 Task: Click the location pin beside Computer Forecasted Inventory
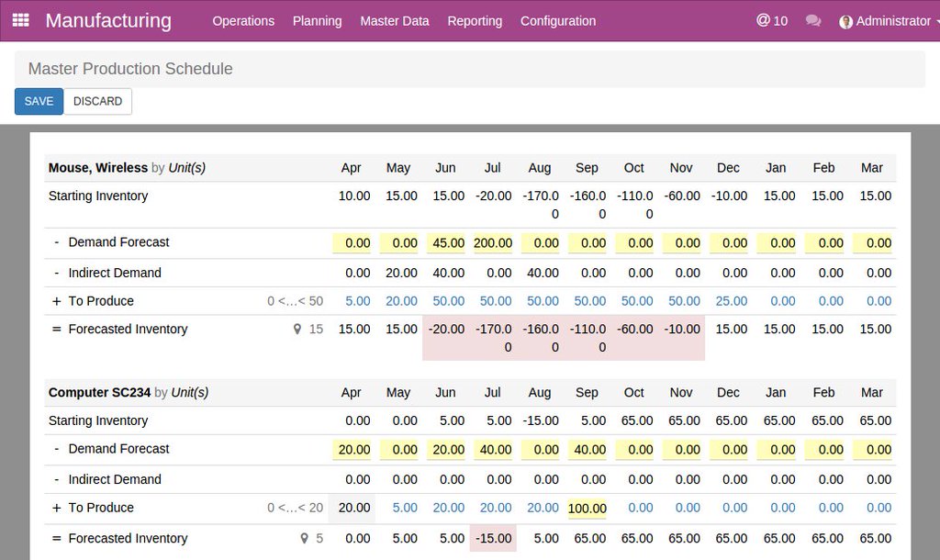(303, 539)
